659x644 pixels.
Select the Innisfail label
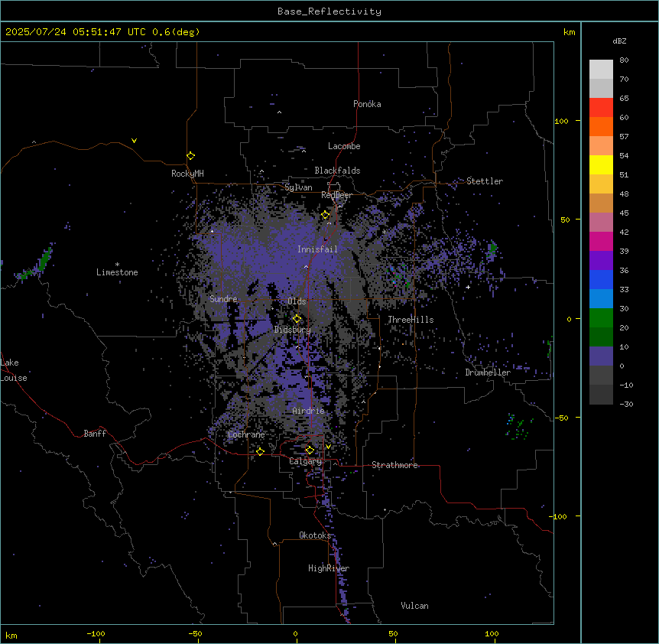tap(318, 249)
